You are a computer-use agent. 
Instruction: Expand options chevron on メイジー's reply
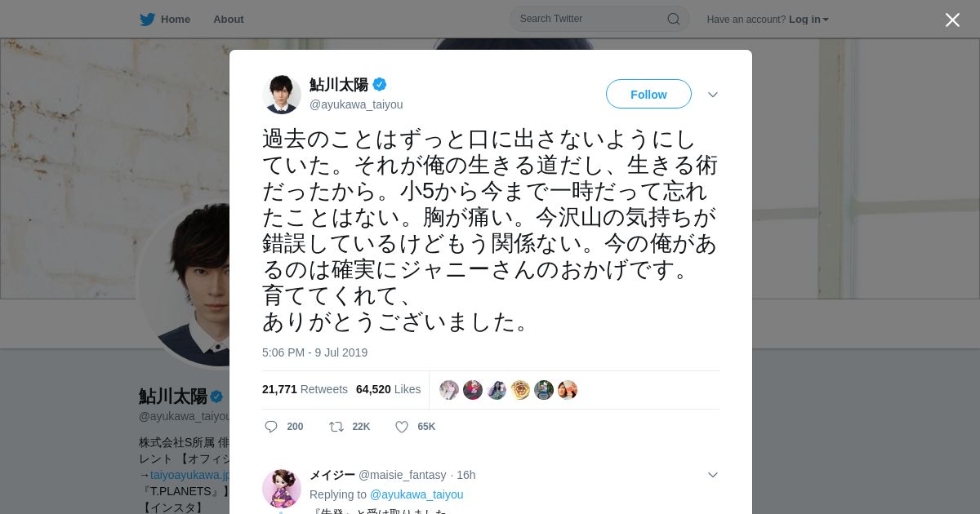[x=713, y=475]
